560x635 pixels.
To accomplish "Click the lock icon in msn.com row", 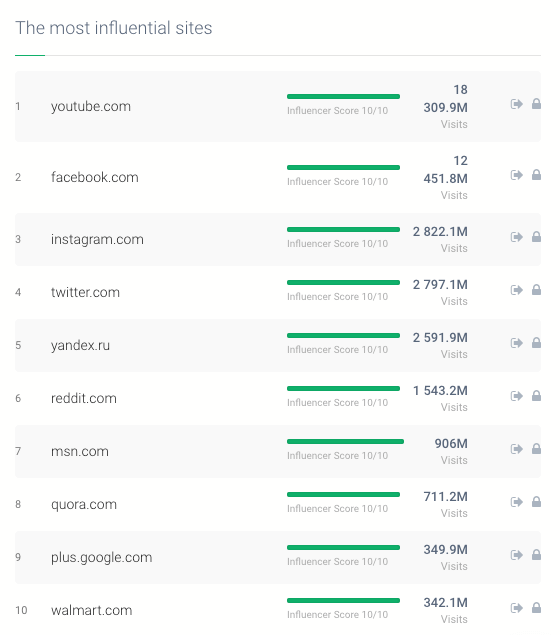I will click(536, 448).
